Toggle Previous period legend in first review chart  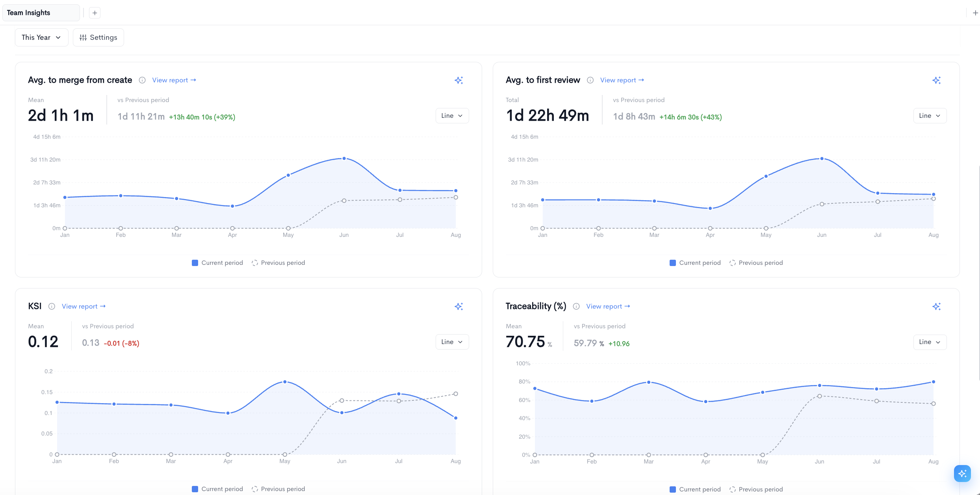pos(756,263)
